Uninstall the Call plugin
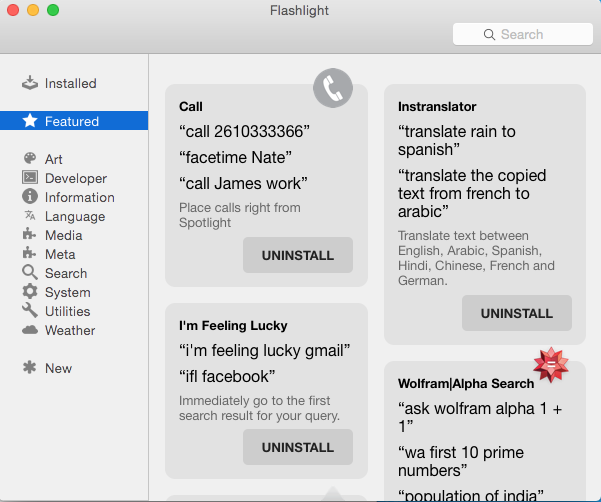Screen dimensions: 601x502 [x=298, y=255]
